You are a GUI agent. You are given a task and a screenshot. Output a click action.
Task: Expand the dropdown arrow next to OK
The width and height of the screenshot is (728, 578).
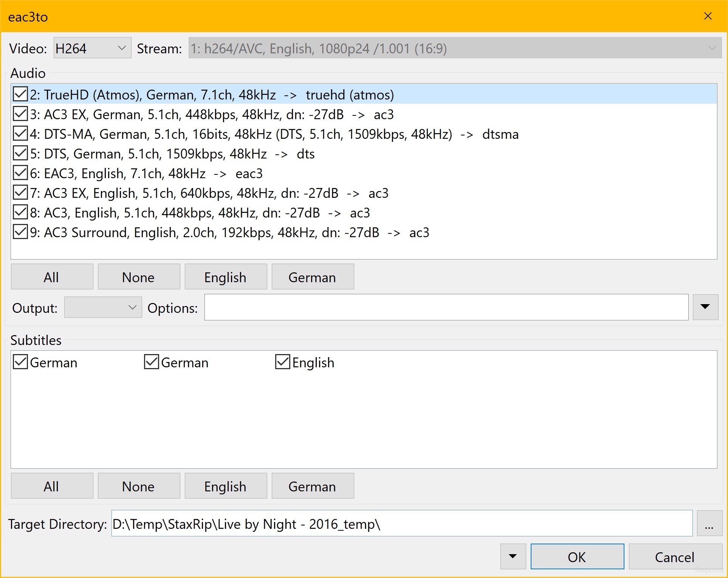[512, 556]
